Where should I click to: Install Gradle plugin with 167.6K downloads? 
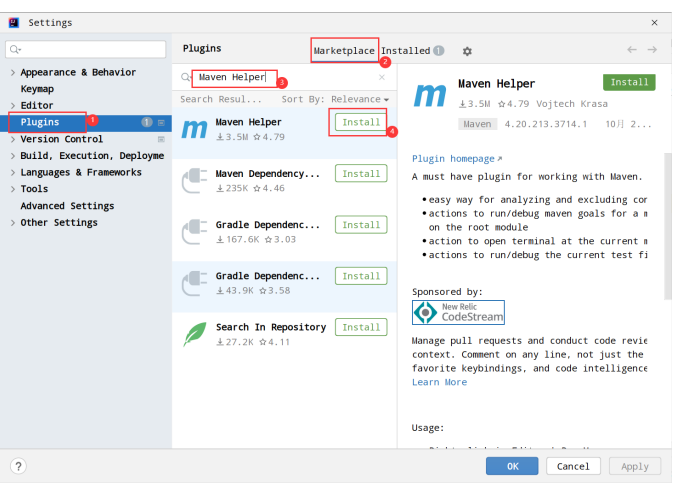361,225
